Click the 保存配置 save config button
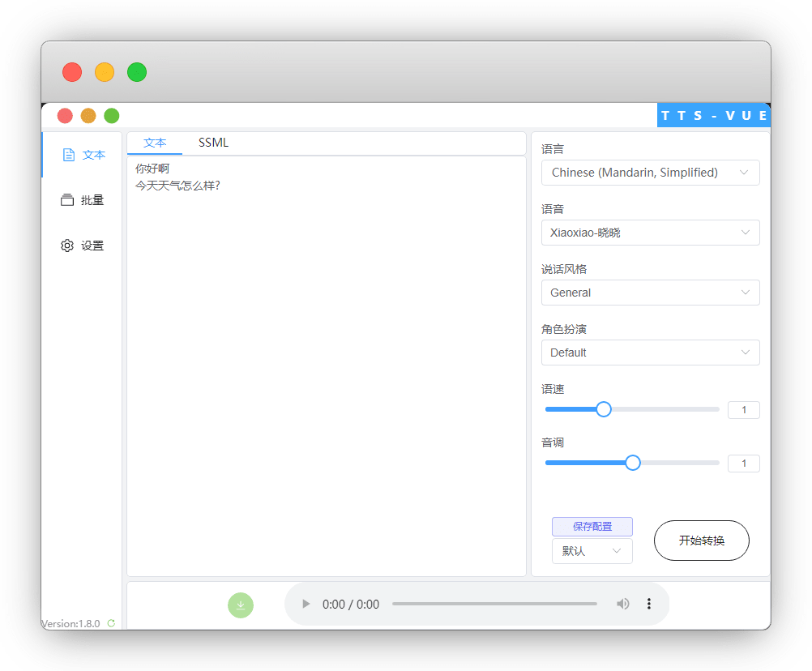The height and width of the screenshot is (671, 812). pyautogui.click(x=592, y=527)
